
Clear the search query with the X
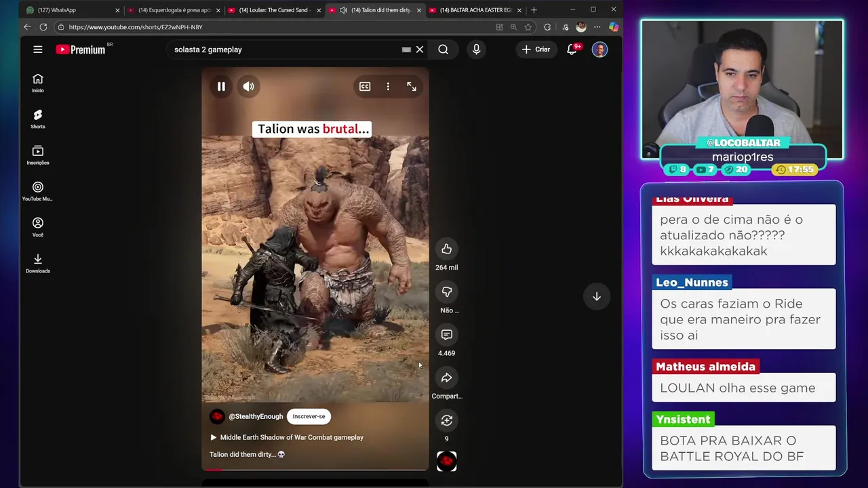click(420, 49)
